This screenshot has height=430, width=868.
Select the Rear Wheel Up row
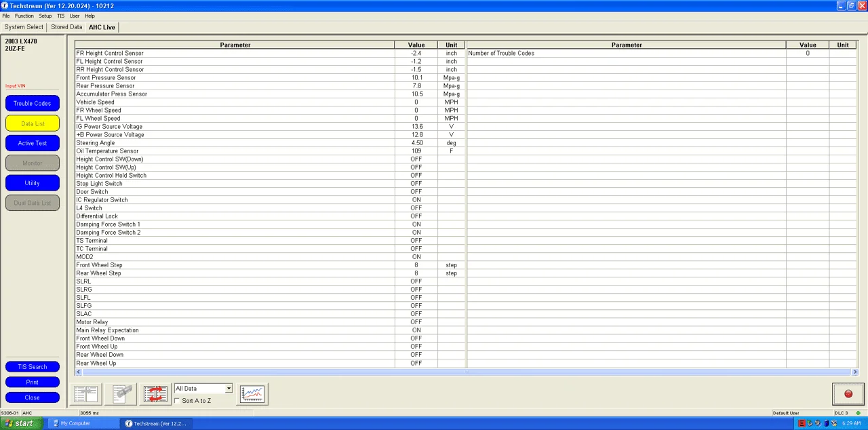coord(270,363)
